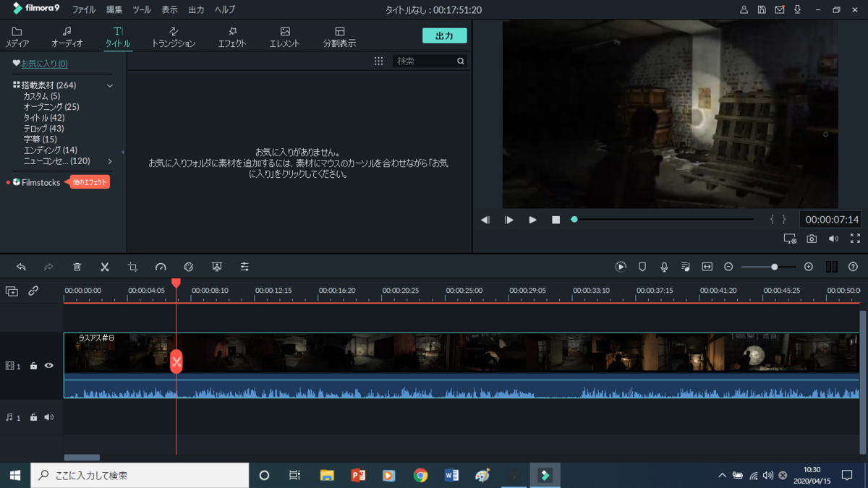Collapse the left category panel arrow
Screen dimensions: 868x488
(123, 152)
